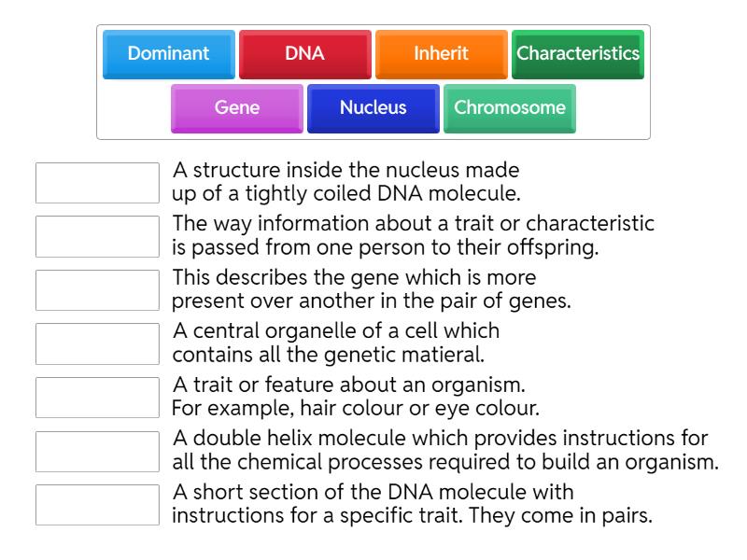Click the Chromosome answer tile
Viewport: 747px width, 560px height.
pos(509,108)
